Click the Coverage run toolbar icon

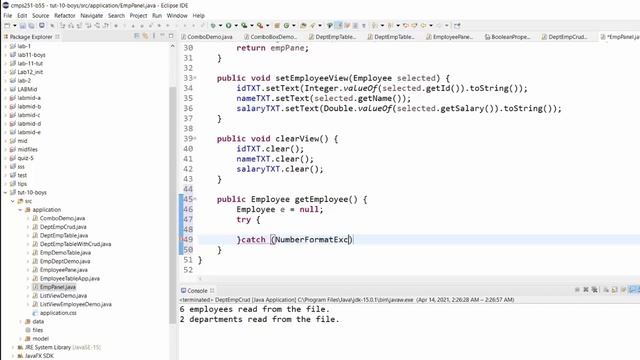244,25
